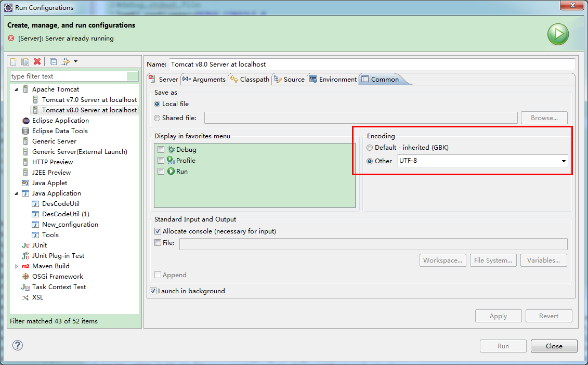This screenshot has width=588, height=365.
Task: Click the OSGi Framework icon
Action: 25,277
